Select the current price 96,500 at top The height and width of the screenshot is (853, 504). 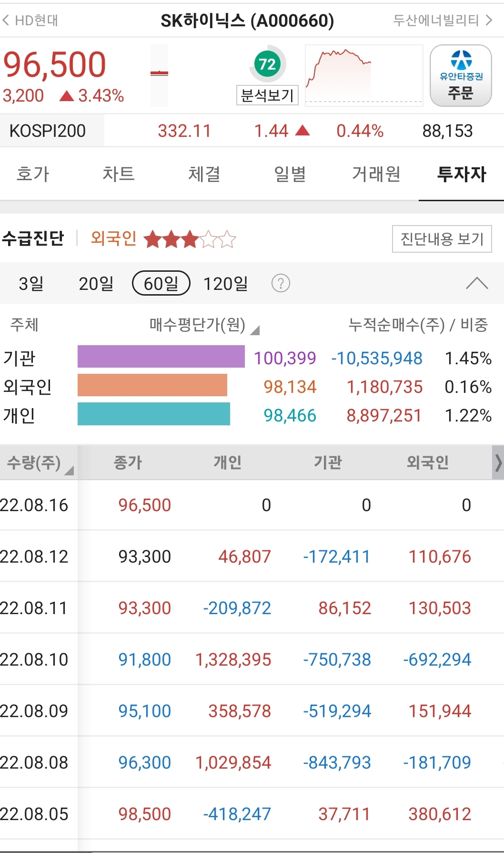tap(54, 64)
